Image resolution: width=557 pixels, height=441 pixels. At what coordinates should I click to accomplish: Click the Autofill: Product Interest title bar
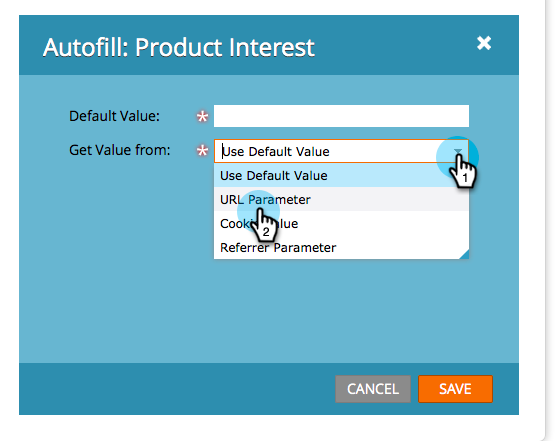269,45
